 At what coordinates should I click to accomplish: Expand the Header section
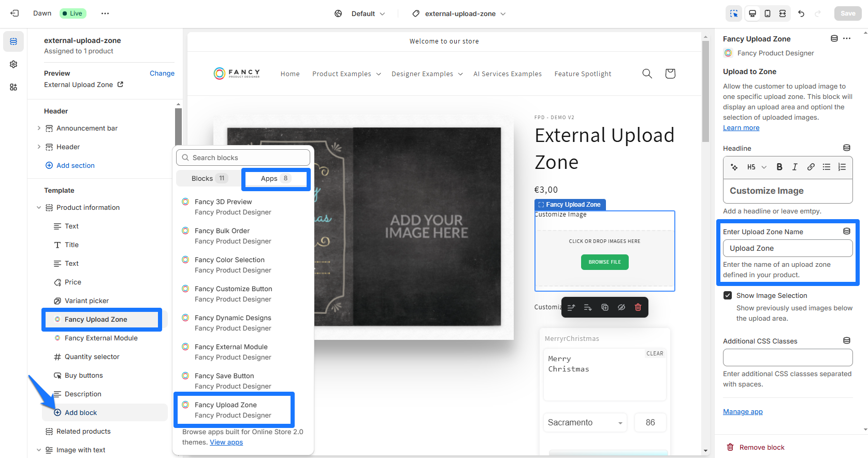pos(39,147)
